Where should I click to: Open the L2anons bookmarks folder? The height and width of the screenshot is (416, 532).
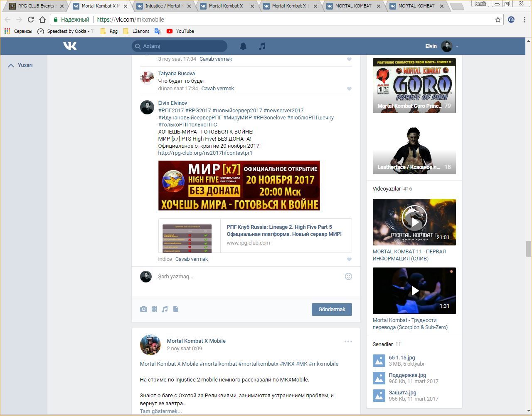[x=136, y=31]
